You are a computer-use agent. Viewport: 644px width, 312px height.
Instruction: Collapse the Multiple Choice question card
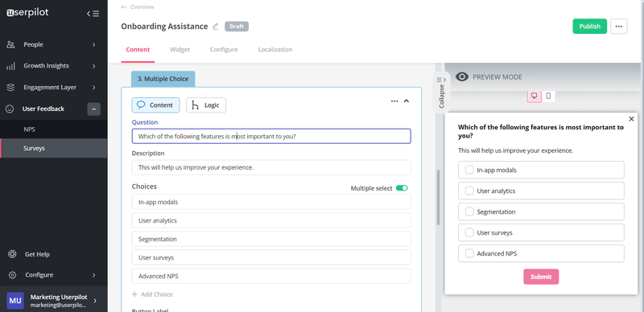(407, 101)
